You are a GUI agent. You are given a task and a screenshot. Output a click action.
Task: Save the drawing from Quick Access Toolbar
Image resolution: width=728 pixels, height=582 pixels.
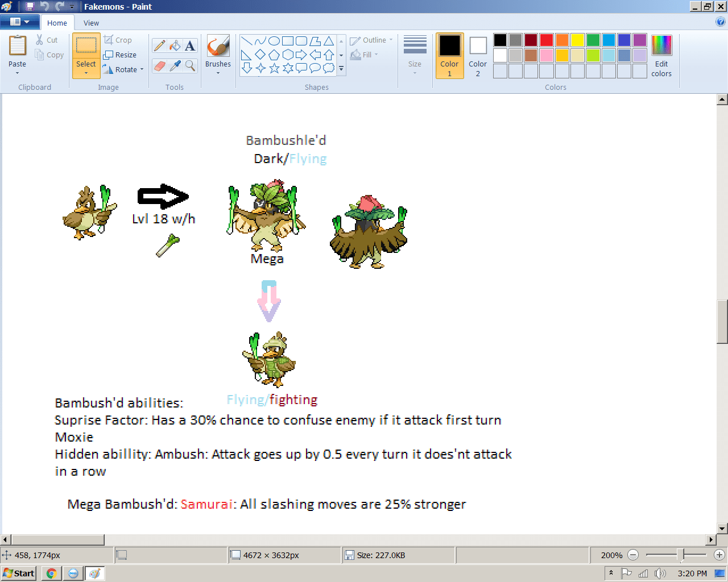pyautogui.click(x=30, y=6)
